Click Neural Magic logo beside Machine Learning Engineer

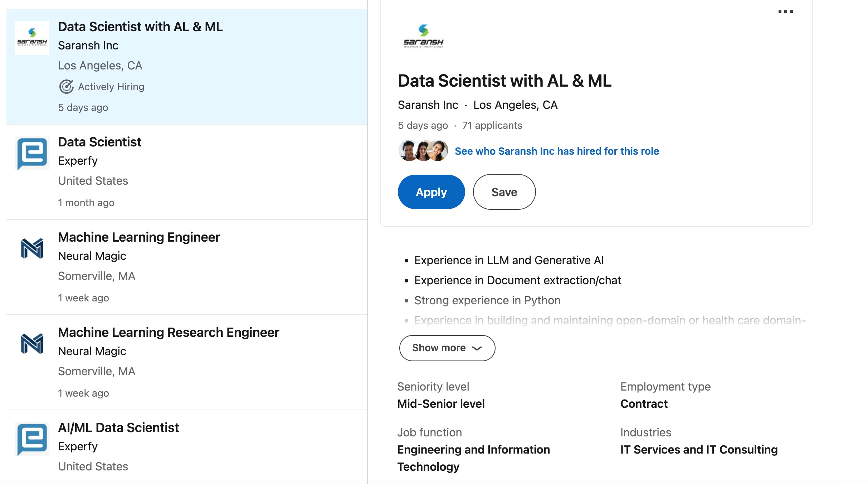point(32,248)
